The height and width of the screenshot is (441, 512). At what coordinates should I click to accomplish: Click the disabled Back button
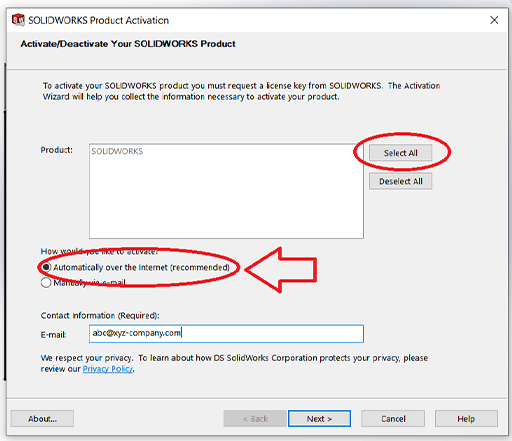[255, 419]
